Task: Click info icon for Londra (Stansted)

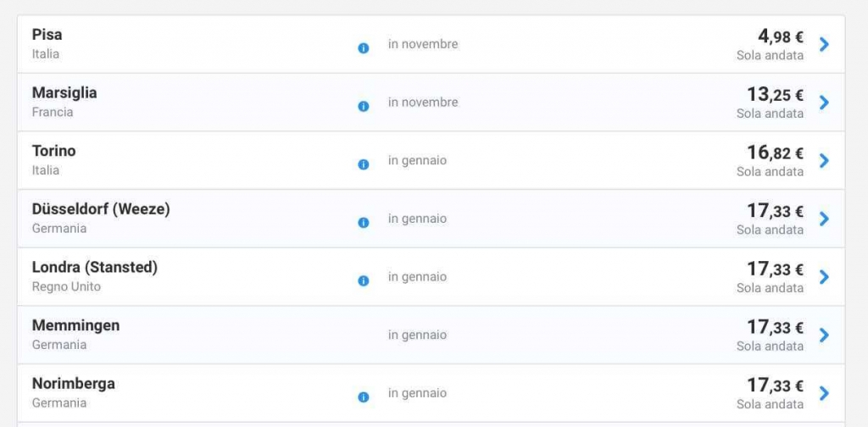Action: coord(364,280)
